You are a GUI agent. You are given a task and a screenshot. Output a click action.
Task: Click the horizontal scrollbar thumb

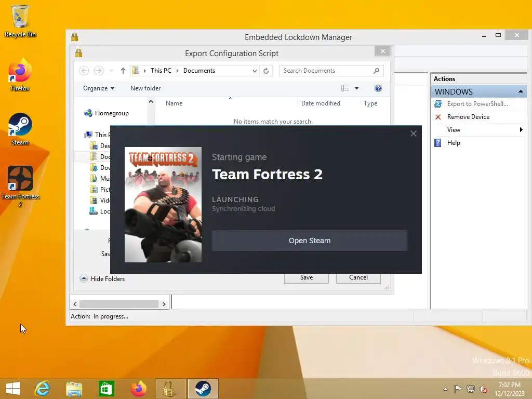tap(119, 304)
